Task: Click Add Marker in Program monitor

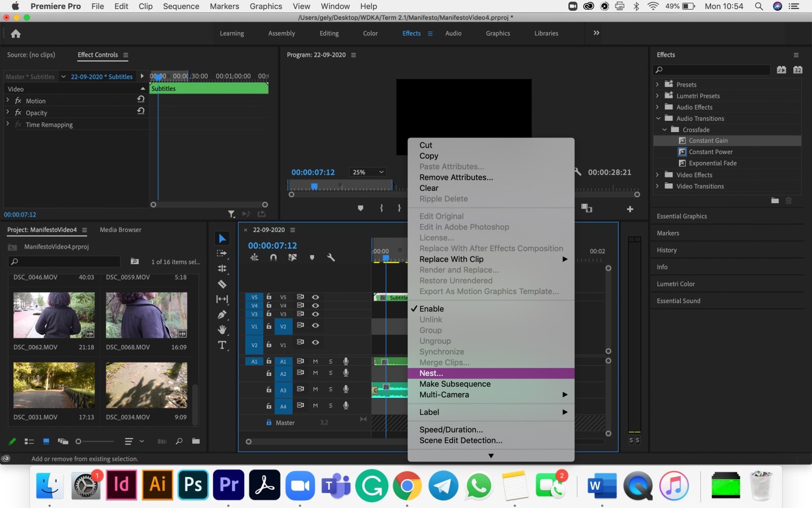Action: 361,208
